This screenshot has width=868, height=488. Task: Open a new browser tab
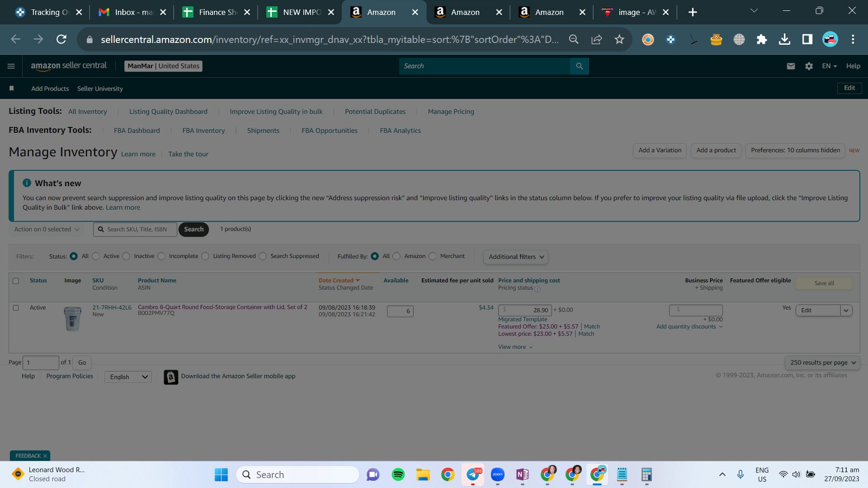[x=693, y=12]
